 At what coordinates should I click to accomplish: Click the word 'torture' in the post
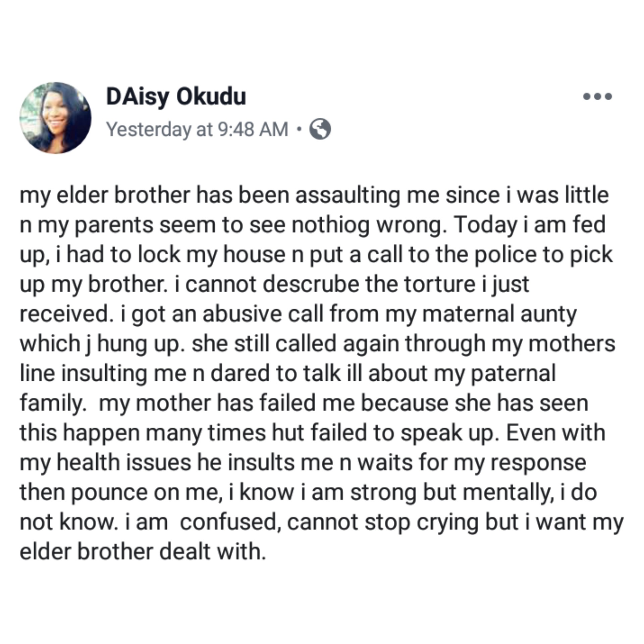click(439, 284)
